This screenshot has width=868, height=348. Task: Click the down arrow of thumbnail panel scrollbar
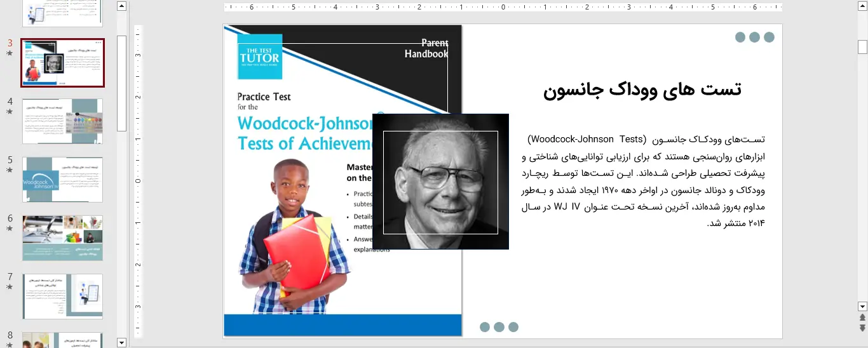click(x=122, y=342)
